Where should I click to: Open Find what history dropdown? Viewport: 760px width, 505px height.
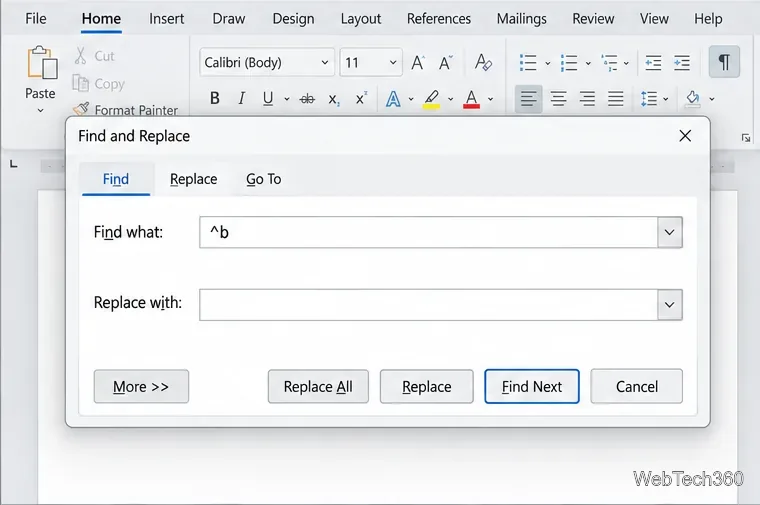[669, 232]
